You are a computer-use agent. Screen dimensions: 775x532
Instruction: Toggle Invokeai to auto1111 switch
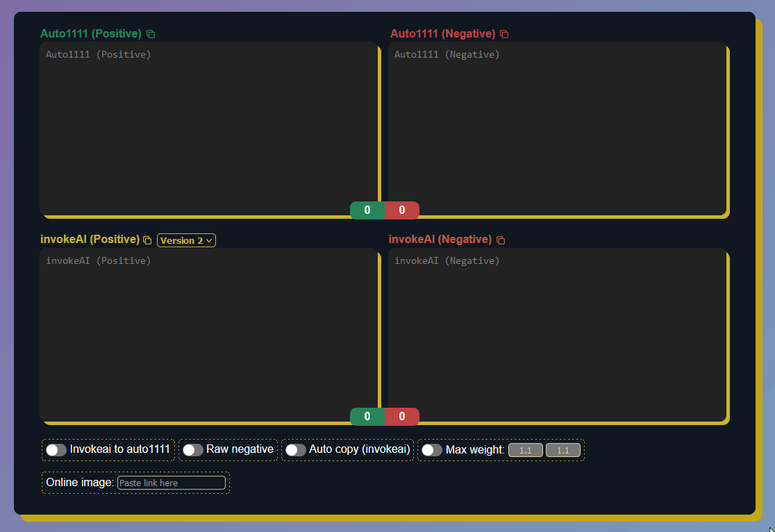tap(56, 450)
